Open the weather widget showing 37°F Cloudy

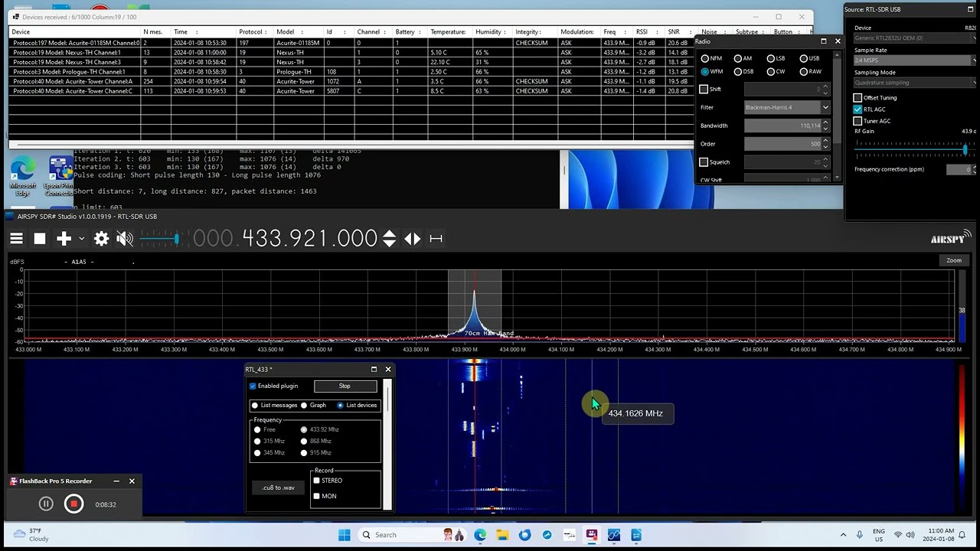pos(31,535)
